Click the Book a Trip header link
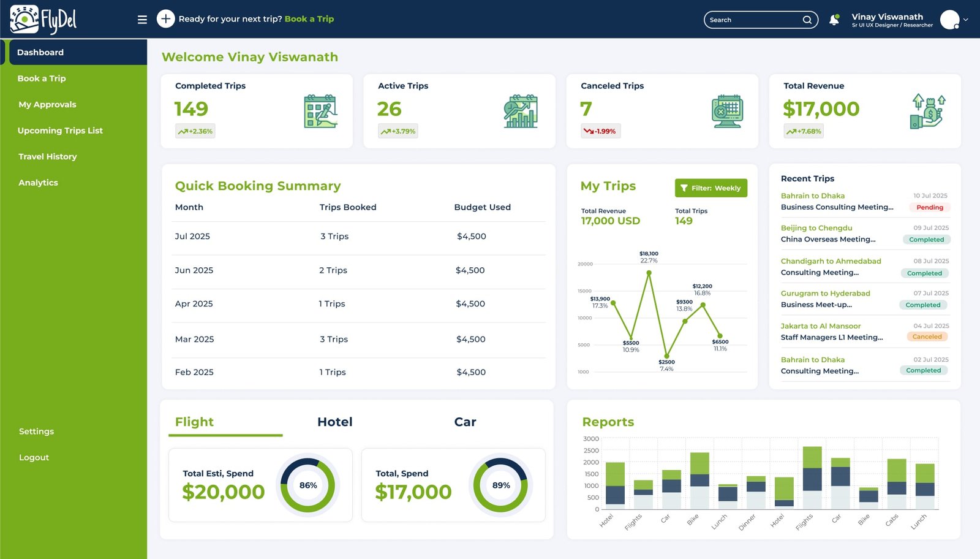This screenshot has width=980, height=559. (309, 19)
